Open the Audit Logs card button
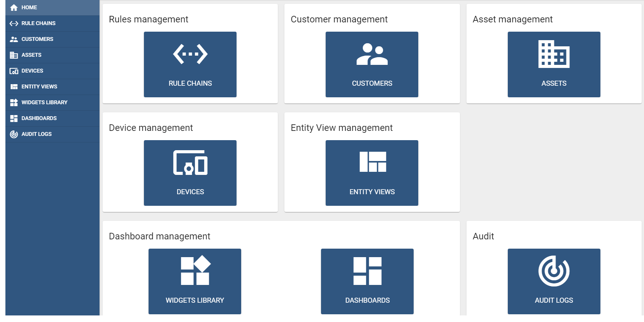Screen dimensions: 644x322 [554, 281]
